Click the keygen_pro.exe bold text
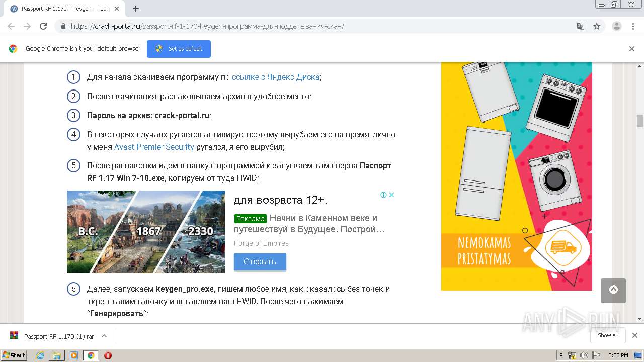The image size is (644, 362). (x=185, y=289)
